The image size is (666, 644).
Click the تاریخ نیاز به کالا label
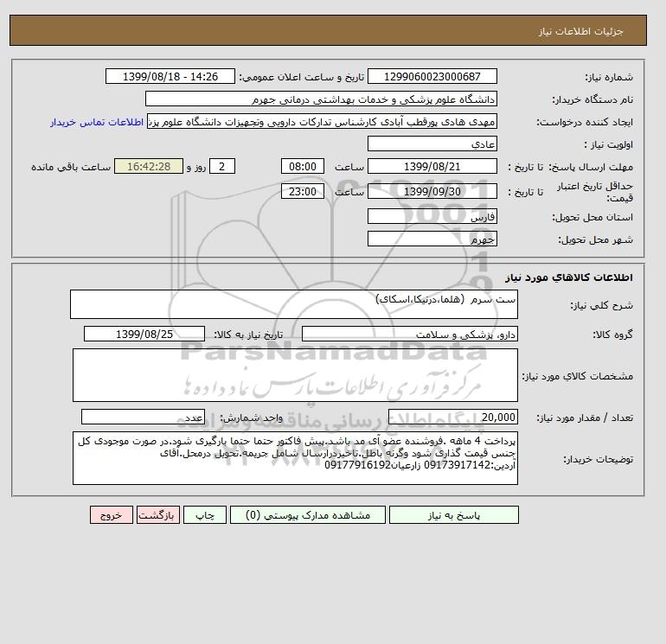coord(248,335)
